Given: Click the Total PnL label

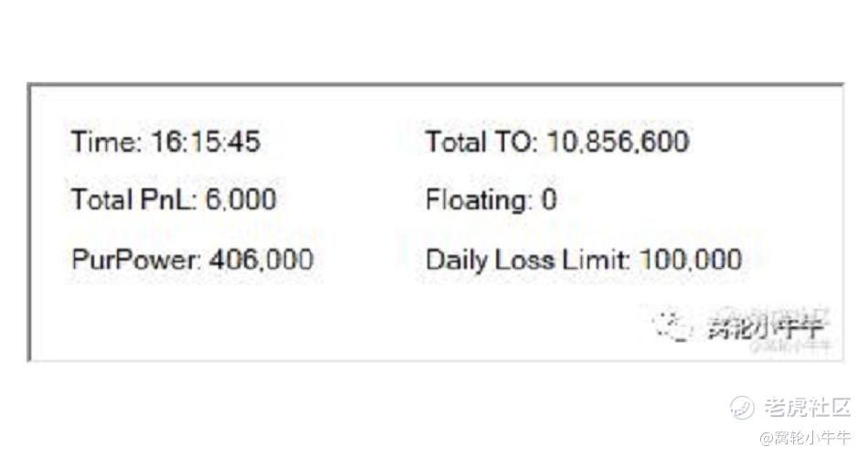Looking at the screenshot, I should point(134,199).
